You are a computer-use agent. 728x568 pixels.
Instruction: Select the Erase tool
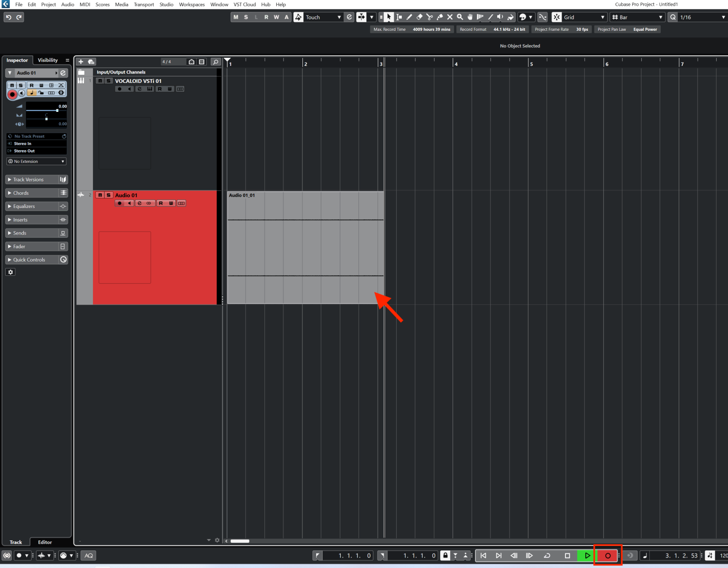click(419, 17)
